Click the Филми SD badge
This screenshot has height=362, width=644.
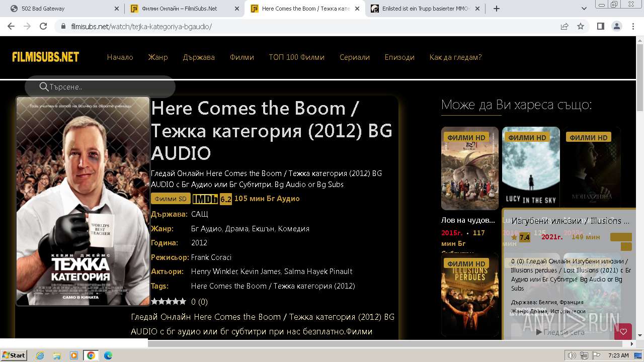[171, 199]
